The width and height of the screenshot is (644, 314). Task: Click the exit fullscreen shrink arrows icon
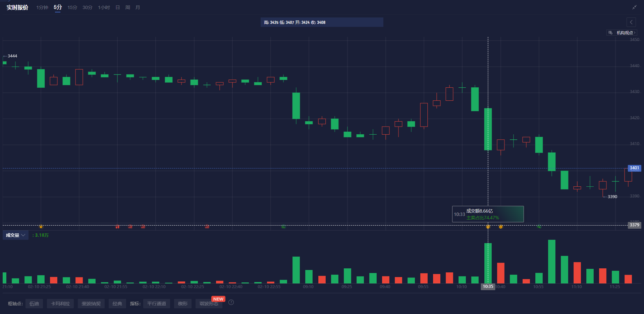coord(634,7)
